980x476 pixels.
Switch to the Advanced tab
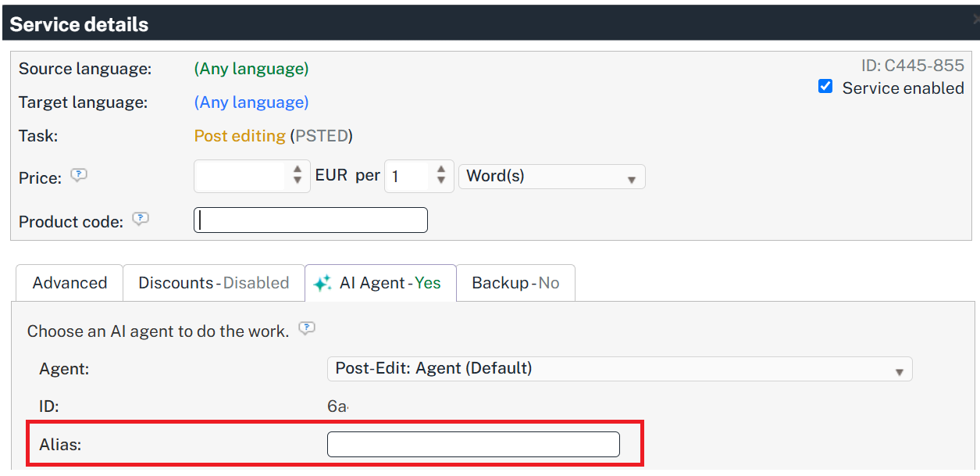coord(69,283)
